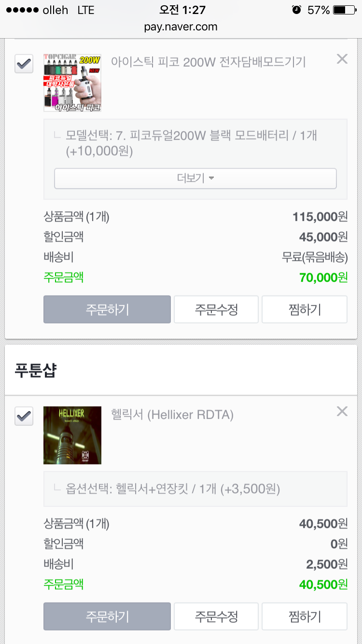Tap 찜하기 for the Hellixer item
This screenshot has height=644, width=362.
[305, 616]
